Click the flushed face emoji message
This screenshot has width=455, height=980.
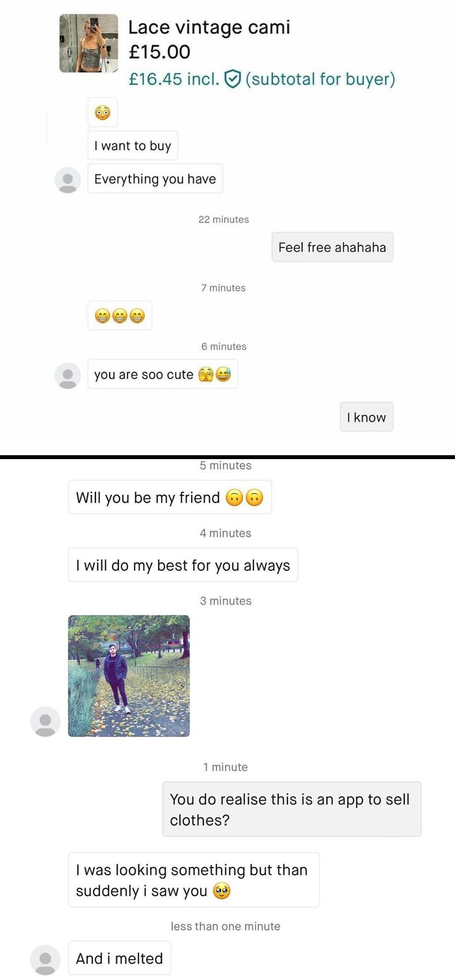(103, 113)
